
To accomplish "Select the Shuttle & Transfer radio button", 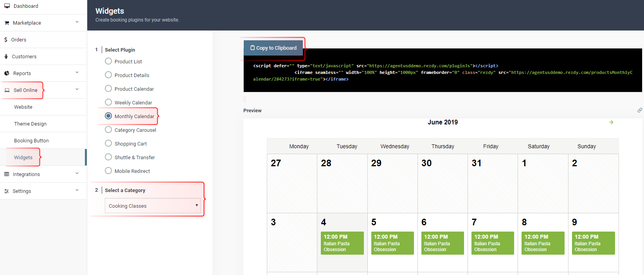I will click(x=108, y=157).
